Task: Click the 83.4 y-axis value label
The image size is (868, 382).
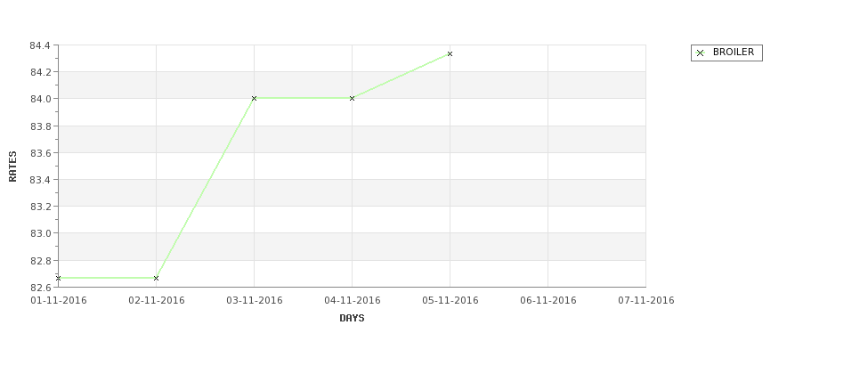Action: point(40,180)
